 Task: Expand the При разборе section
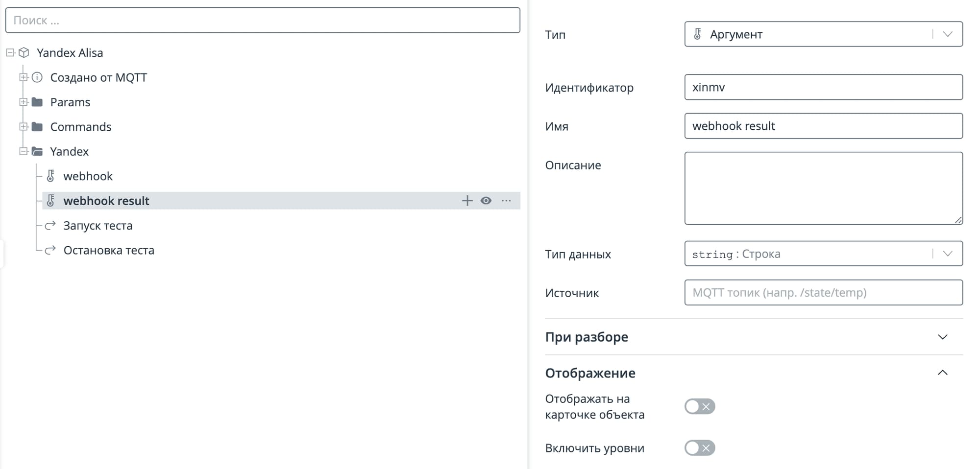pyautogui.click(x=942, y=337)
